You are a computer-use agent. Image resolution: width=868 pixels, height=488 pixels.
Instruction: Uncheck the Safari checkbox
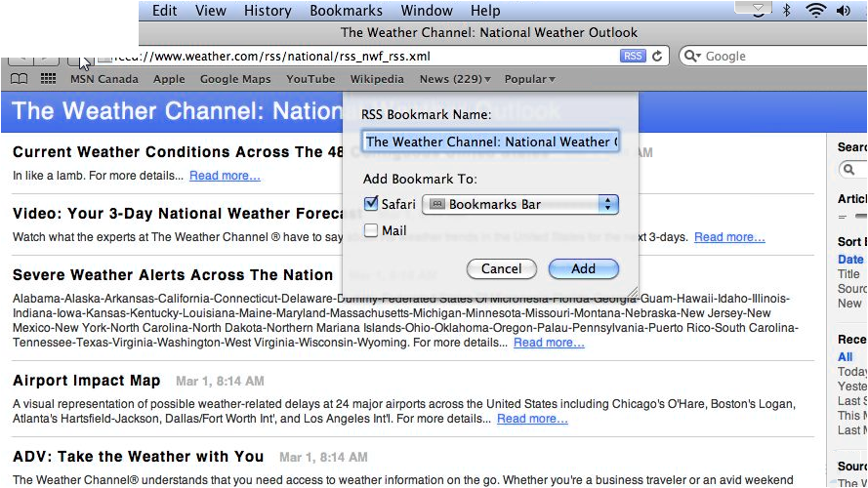click(x=371, y=203)
